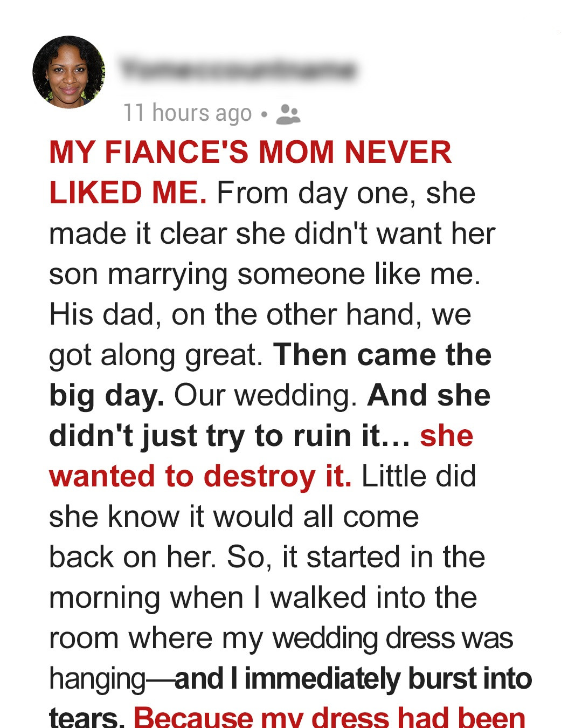Image resolution: width=582 pixels, height=728 pixels.
Task: Click the red text "LIKED ME."
Action: pos(128,193)
